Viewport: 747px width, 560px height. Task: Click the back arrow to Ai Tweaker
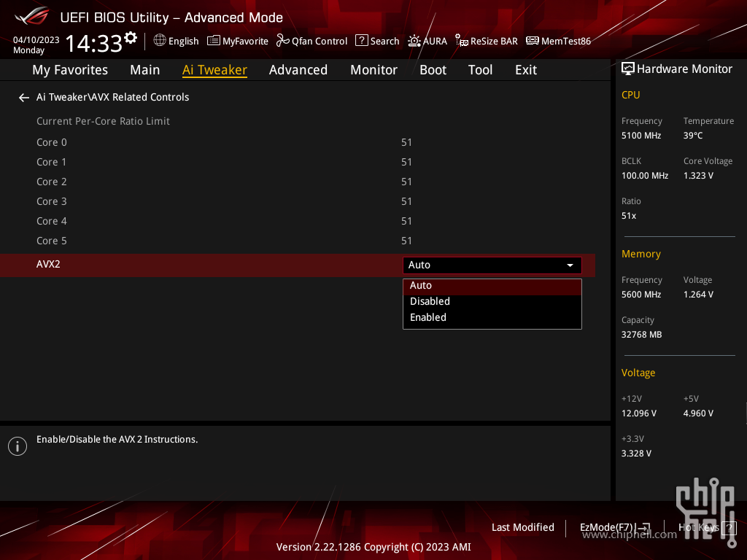tap(24, 98)
